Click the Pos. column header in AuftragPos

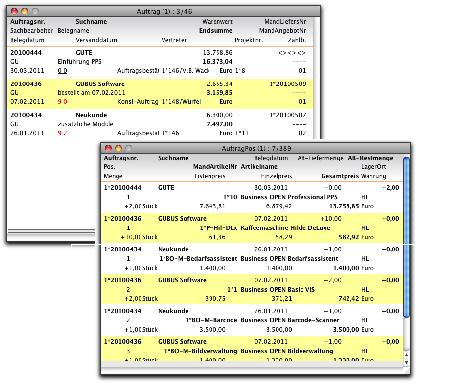tap(109, 167)
